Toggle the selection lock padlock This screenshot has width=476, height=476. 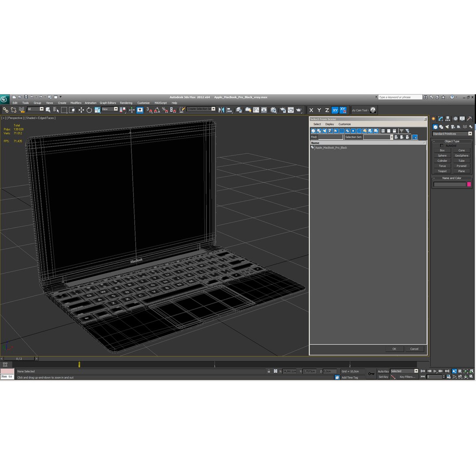coord(269,371)
